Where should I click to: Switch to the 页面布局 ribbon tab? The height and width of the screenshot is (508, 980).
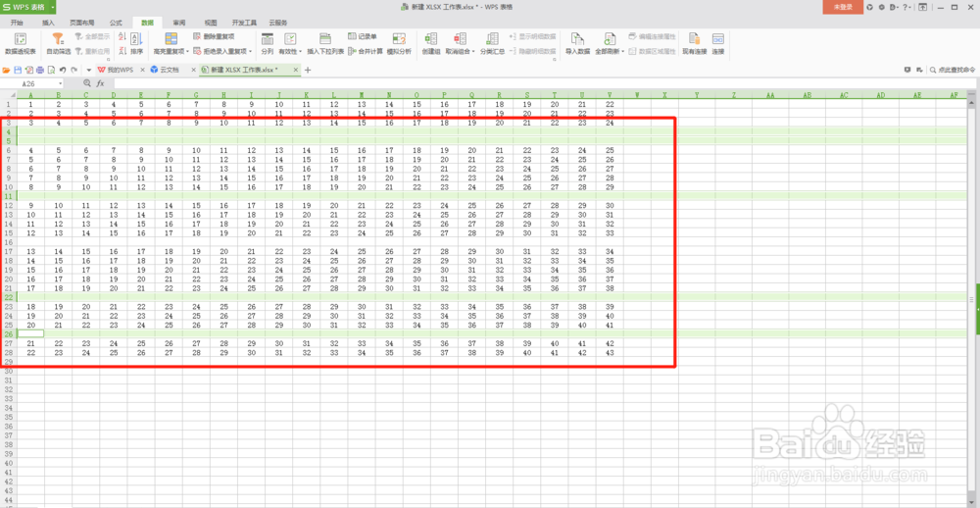82,23
